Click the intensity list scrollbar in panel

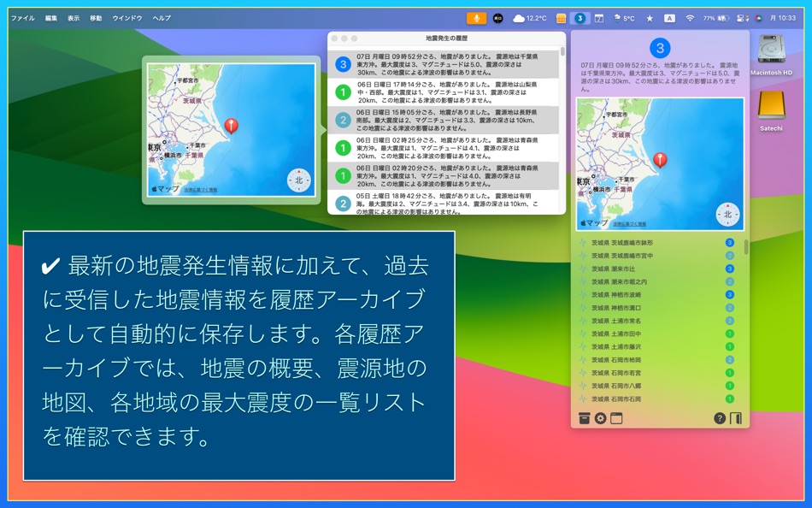(x=745, y=247)
